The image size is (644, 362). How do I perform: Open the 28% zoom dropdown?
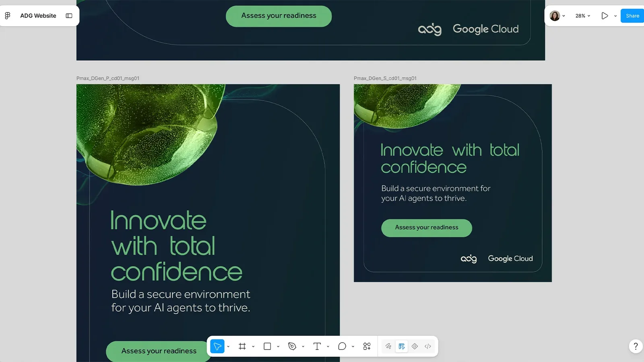[582, 16]
